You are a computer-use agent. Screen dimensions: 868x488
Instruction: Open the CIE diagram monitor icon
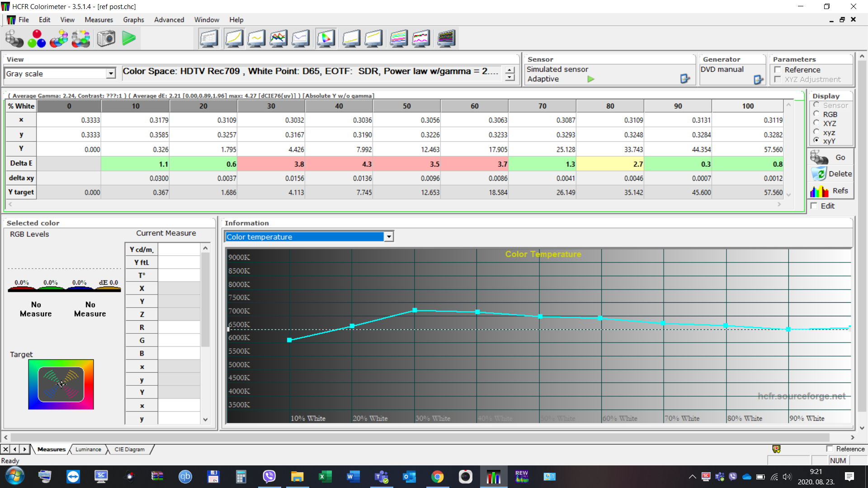pos(325,38)
